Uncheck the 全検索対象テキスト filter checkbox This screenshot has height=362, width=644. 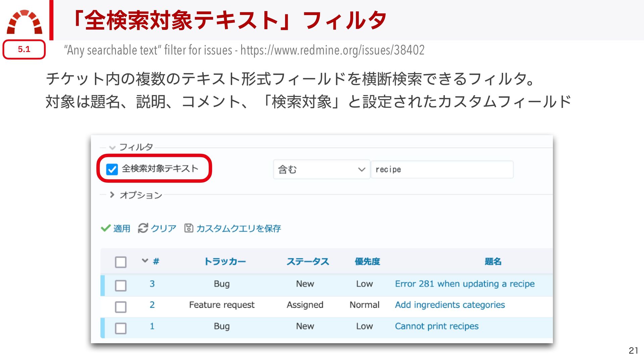[x=112, y=169]
